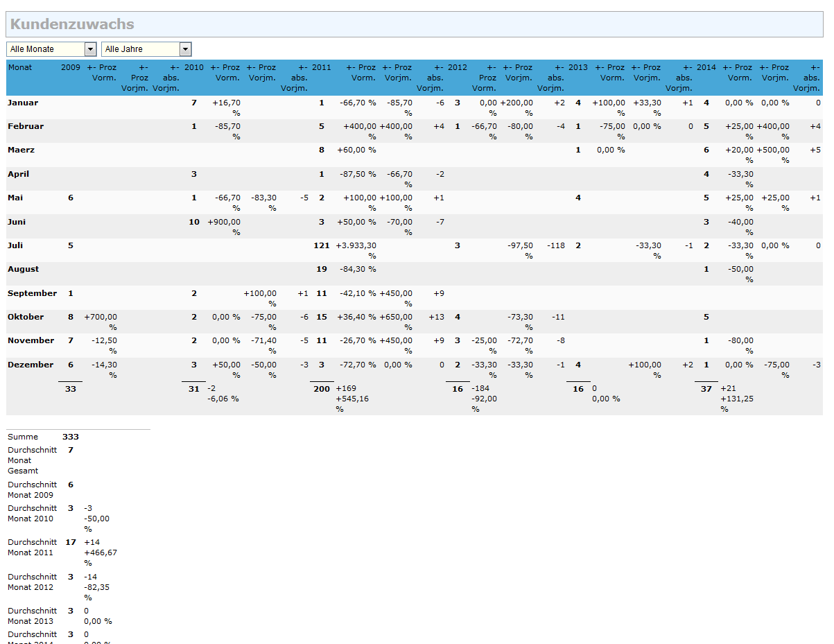The image size is (834, 644).
Task: Click the 121 value in July 2011
Action: (320, 245)
